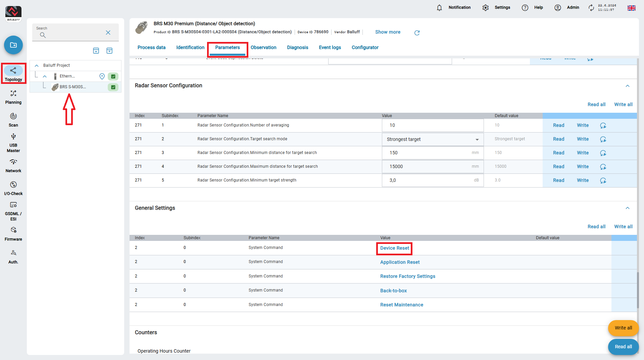Open the I/O-Check sidebar tool
This screenshot has height=360, width=644.
coord(13,188)
